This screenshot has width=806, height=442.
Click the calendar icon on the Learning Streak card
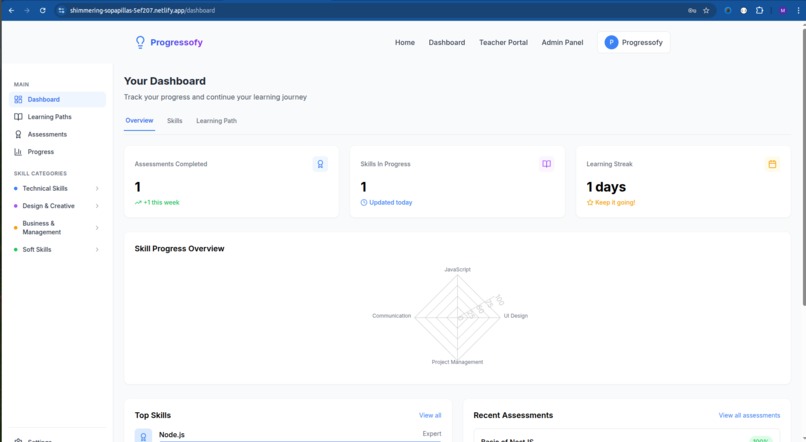pos(772,164)
